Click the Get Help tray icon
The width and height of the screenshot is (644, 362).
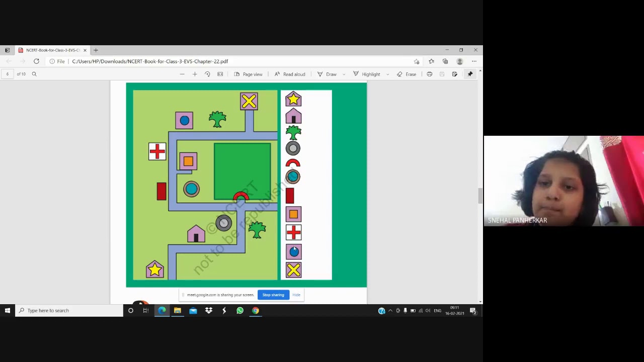click(x=382, y=311)
